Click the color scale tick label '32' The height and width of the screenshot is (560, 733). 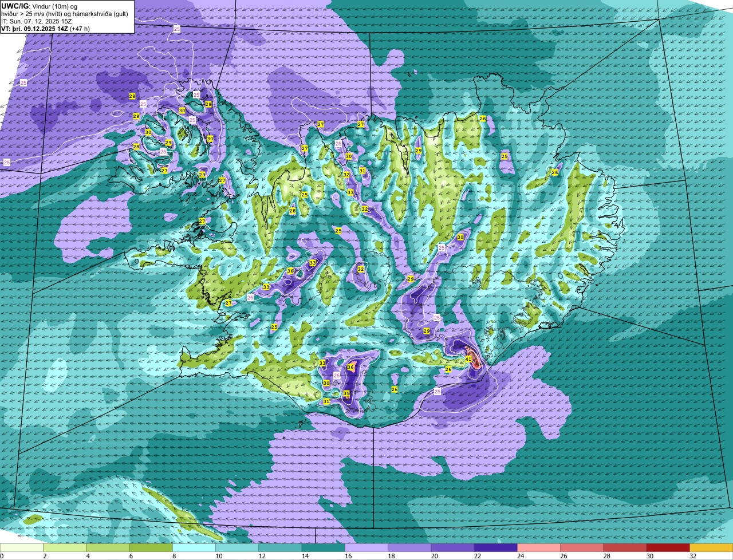[693, 556]
